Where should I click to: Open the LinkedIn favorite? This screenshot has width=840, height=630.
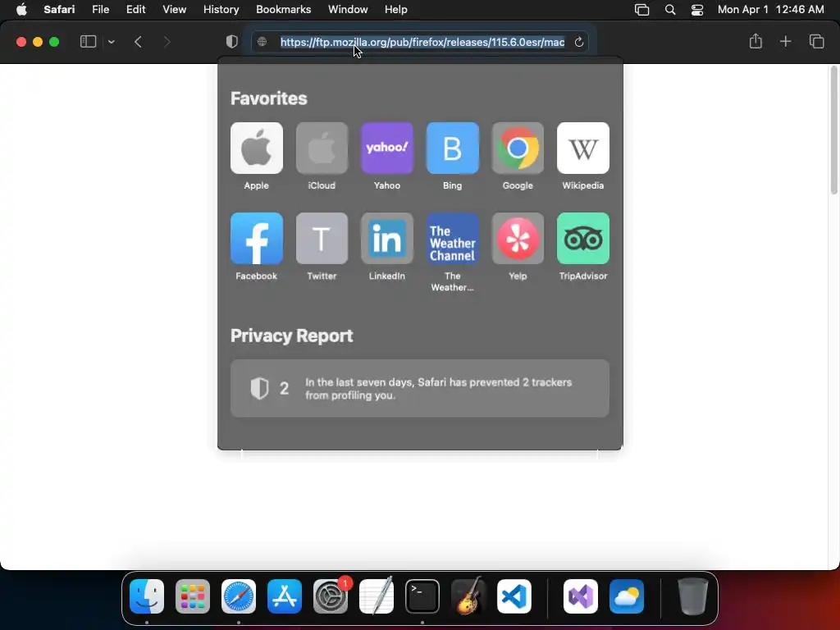(387, 239)
